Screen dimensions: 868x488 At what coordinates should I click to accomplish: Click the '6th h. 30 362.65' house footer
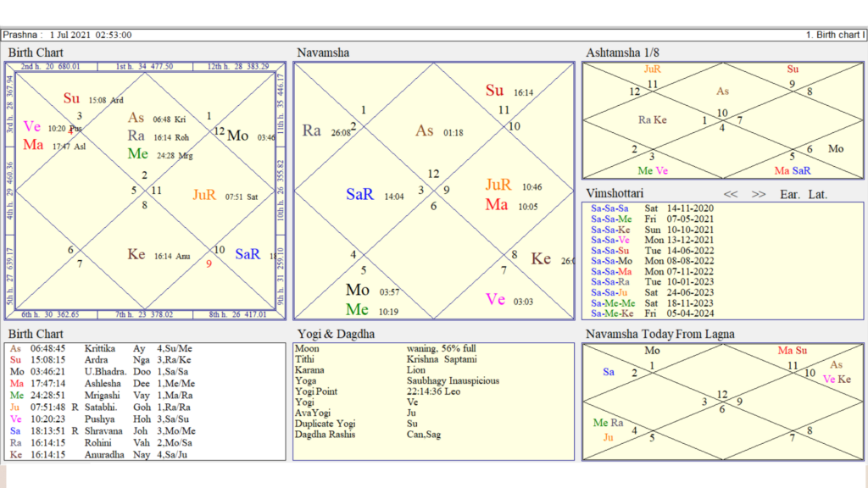(x=51, y=315)
